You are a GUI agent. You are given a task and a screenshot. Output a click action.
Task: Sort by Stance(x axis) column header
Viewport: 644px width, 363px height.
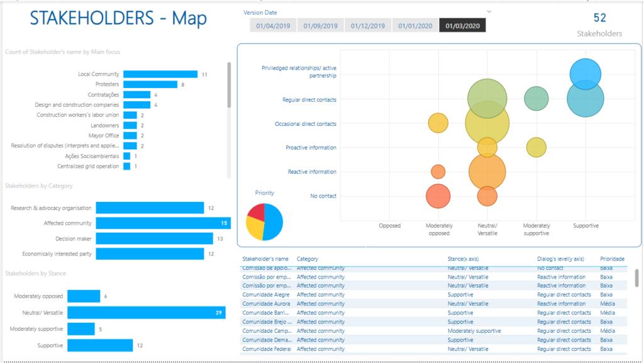pos(463,259)
